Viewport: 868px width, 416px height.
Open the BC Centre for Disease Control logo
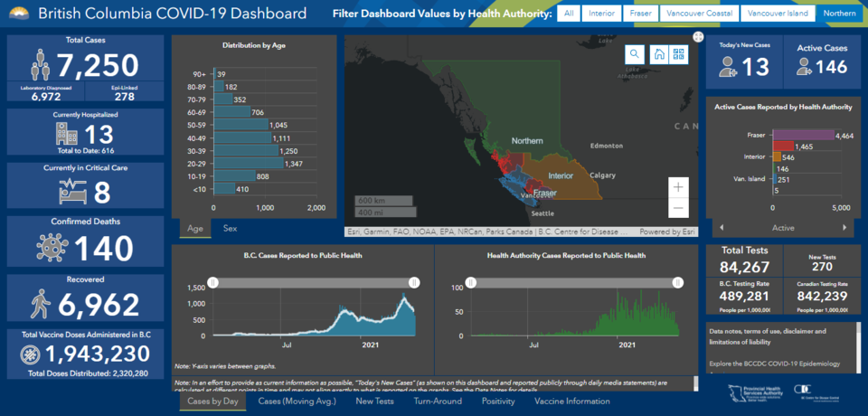[815, 392]
